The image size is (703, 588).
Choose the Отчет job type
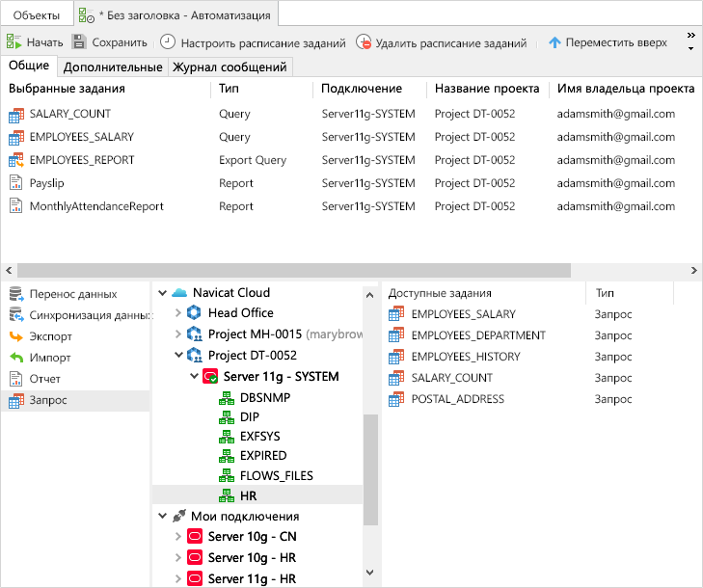tap(44, 379)
